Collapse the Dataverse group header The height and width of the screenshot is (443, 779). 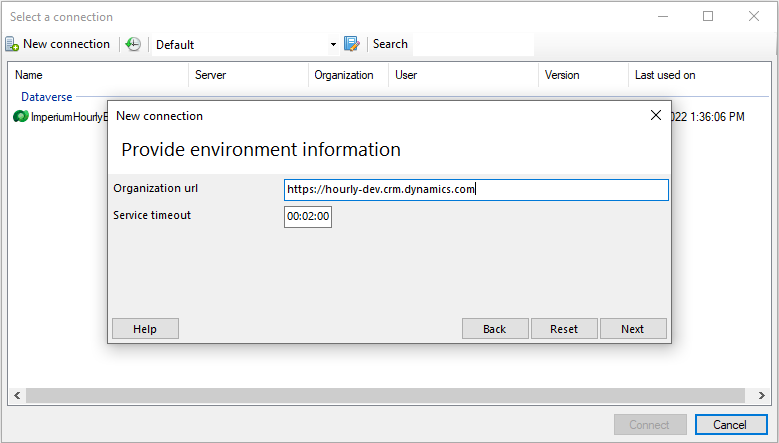(47, 97)
